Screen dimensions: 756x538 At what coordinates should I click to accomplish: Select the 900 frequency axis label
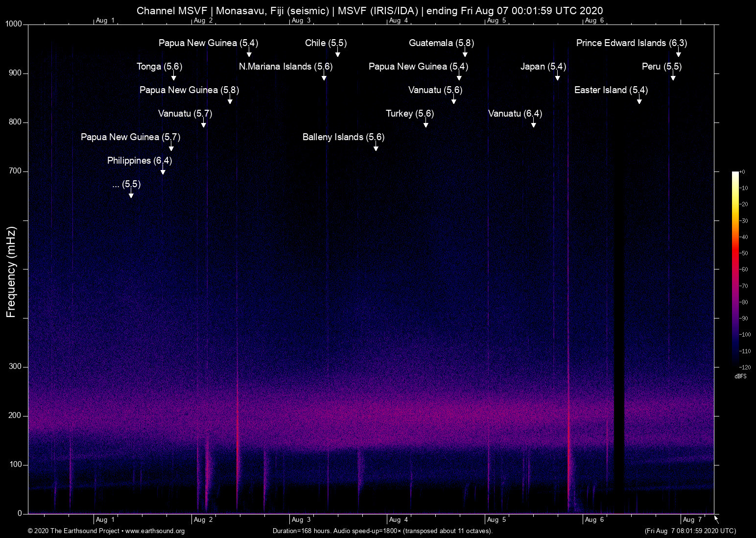click(16, 73)
